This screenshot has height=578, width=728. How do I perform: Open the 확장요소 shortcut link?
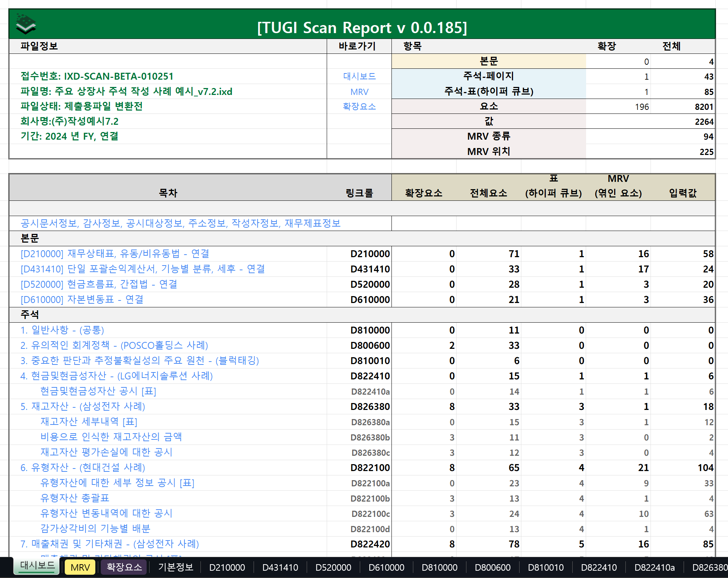click(x=359, y=107)
